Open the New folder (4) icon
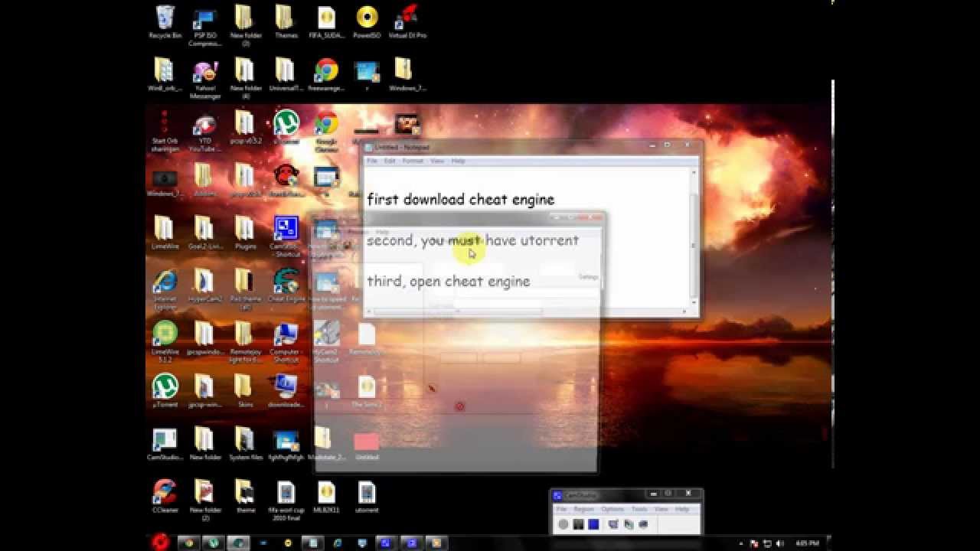The height and width of the screenshot is (551, 980). (245, 78)
